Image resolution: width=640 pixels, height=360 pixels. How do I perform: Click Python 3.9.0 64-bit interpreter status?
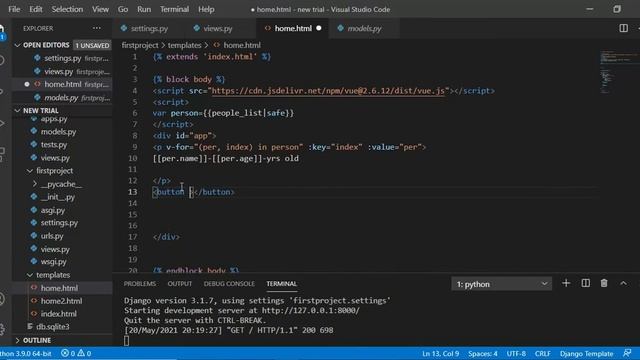[26, 353]
